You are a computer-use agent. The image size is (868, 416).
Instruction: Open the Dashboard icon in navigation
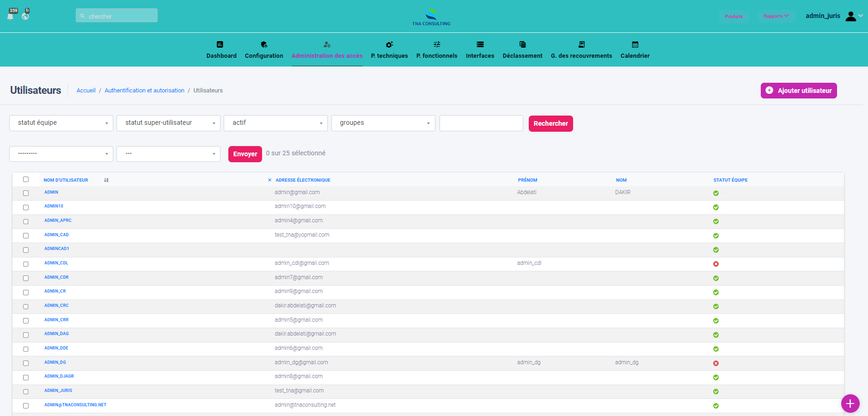coord(220,45)
